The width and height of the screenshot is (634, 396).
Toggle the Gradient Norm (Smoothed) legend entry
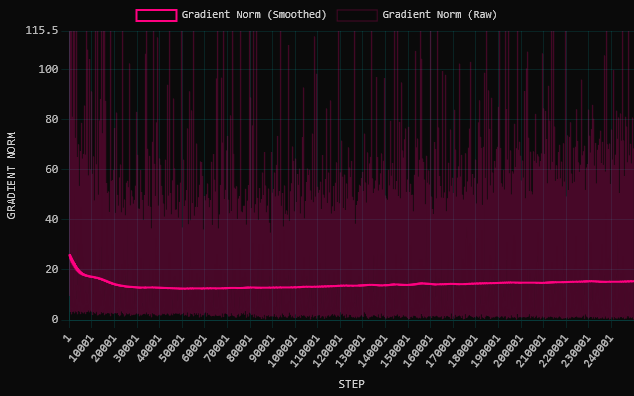(231, 15)
